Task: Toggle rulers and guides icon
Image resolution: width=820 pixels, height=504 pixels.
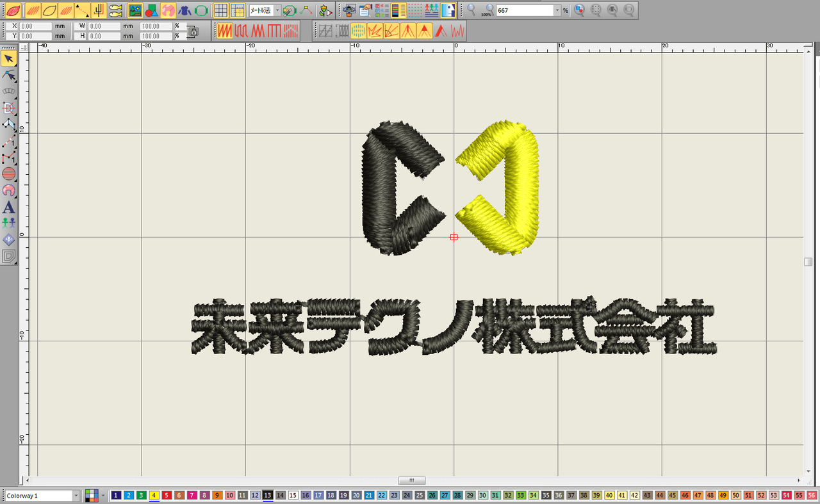Action: click(238, 10)
